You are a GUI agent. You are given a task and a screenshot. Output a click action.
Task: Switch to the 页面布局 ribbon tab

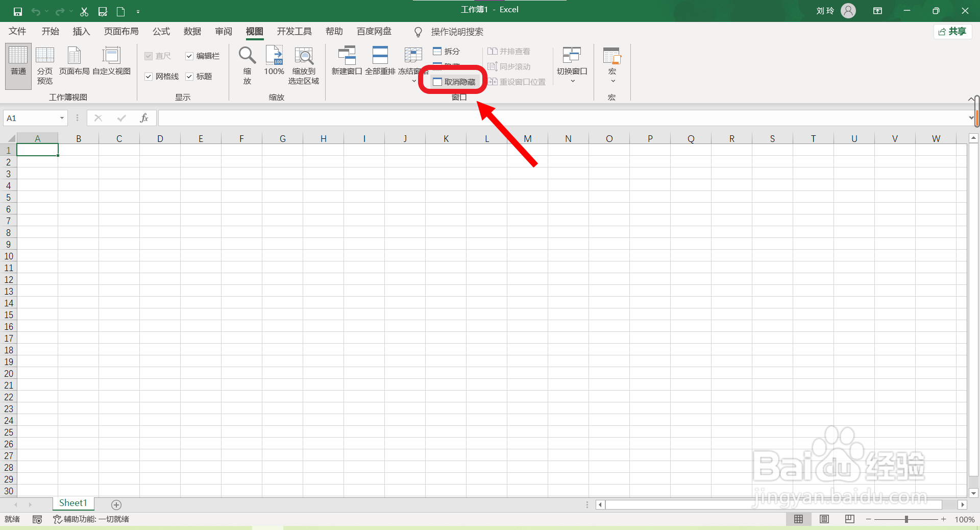pos(121,32)
